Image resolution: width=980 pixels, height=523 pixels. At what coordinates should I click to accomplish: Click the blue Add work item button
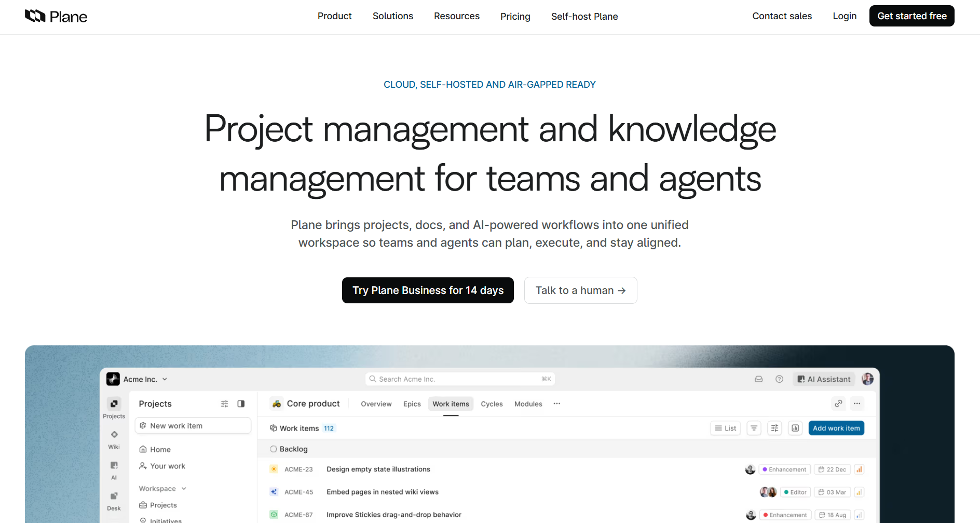click(x=836, y=428)
